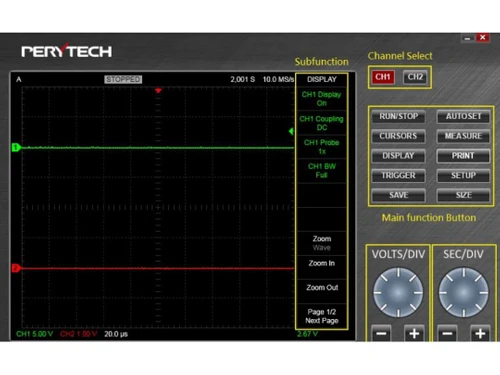The image size is (500, 375).
Task: Click the red channel 2 ground marker
Action: pyautogui.click(x=16, y=268)
